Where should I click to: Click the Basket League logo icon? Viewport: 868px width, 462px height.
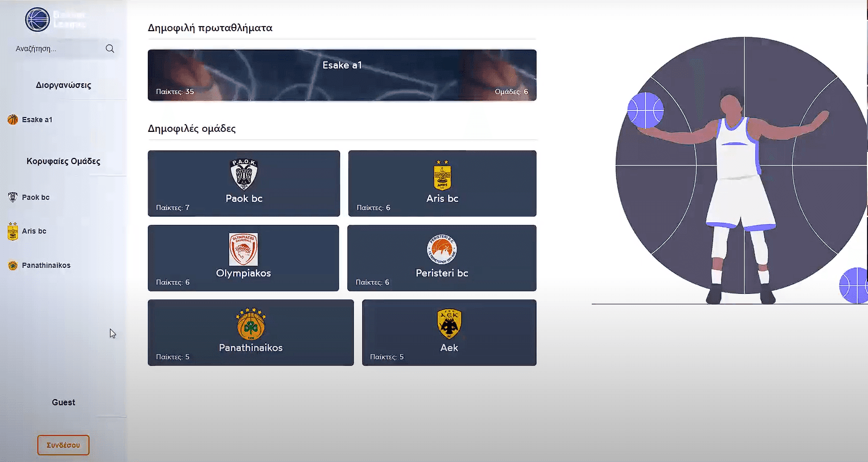coord(37,20)
